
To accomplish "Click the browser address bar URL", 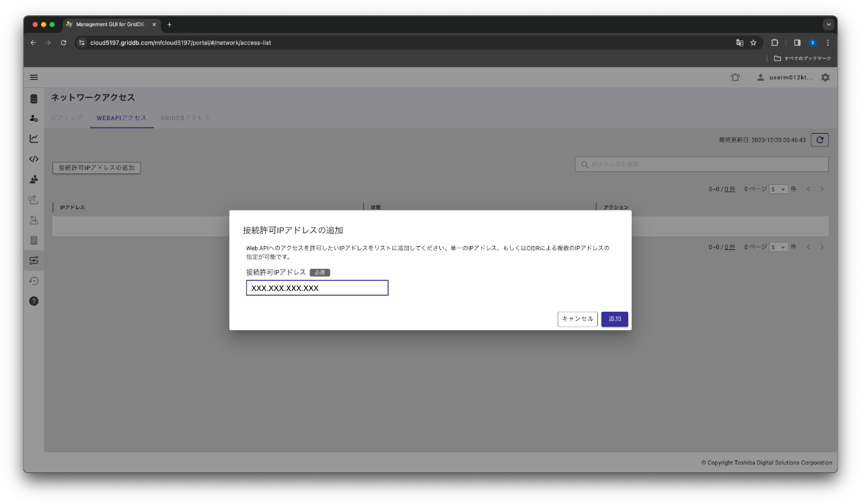I will tap(180, 42).
